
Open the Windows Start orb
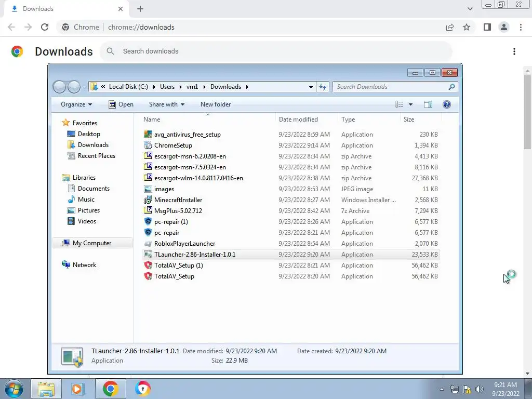point(14,389)
